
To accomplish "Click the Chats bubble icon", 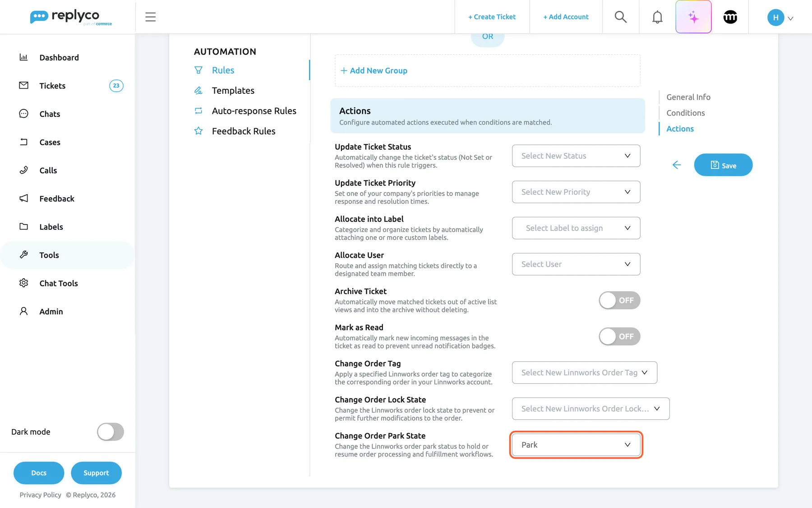I will pos(23,114).
